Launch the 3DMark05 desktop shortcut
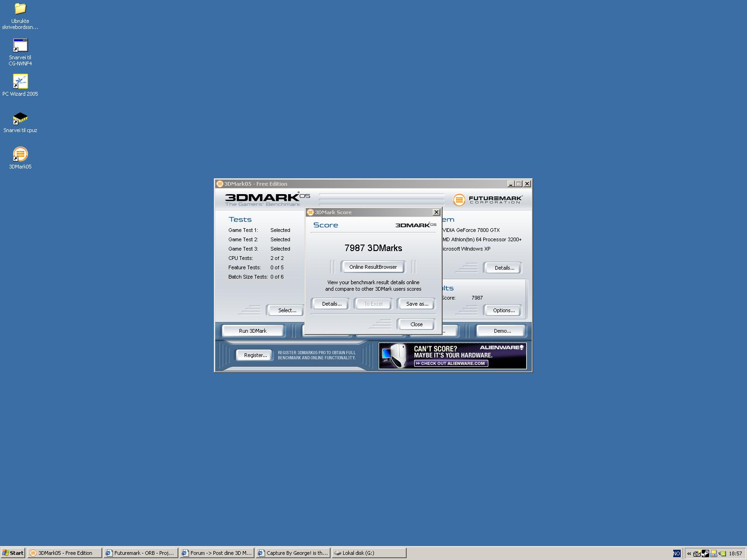This screenshot has width=747, height=560. pyautogui.click(x=20, y=158)
